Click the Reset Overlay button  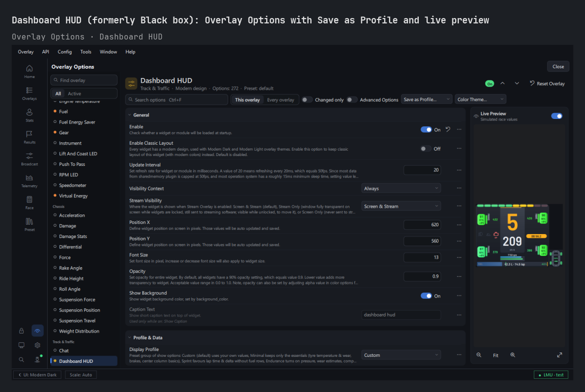(547, 83)
